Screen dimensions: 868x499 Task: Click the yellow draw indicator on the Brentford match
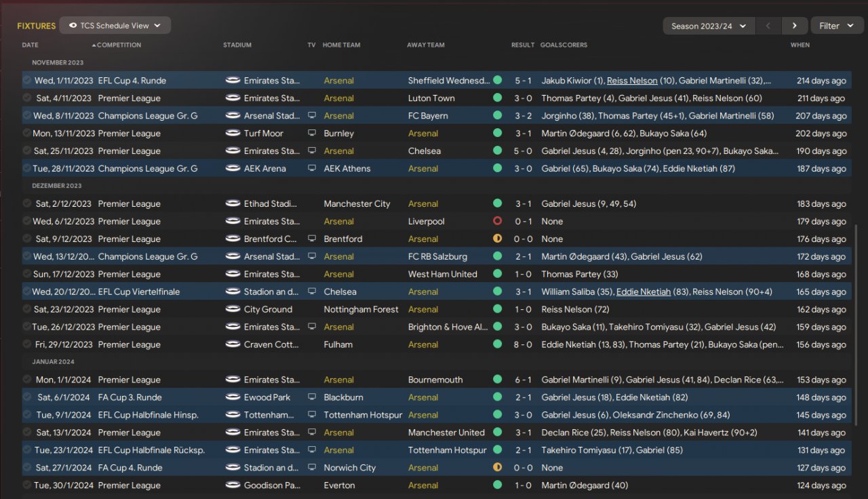point(498,239)
